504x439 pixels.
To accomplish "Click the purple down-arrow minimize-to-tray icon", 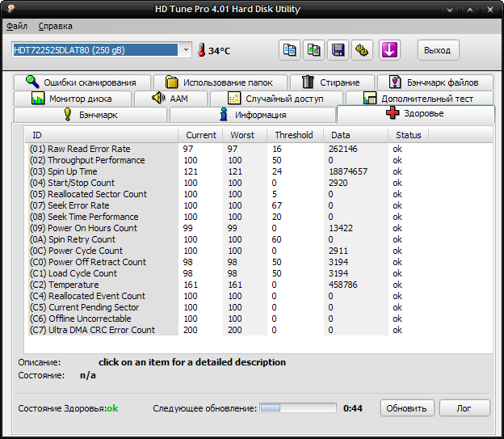I will (389, 50).
